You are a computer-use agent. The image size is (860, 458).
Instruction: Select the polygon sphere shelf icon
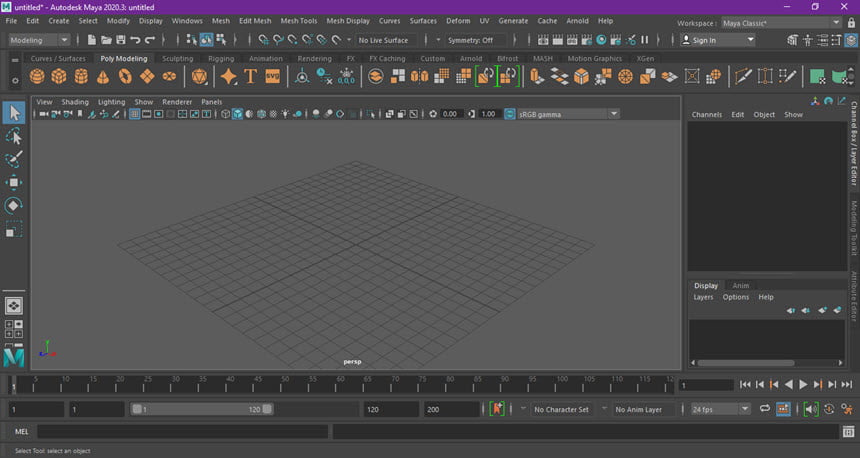[x=37, y=76]
